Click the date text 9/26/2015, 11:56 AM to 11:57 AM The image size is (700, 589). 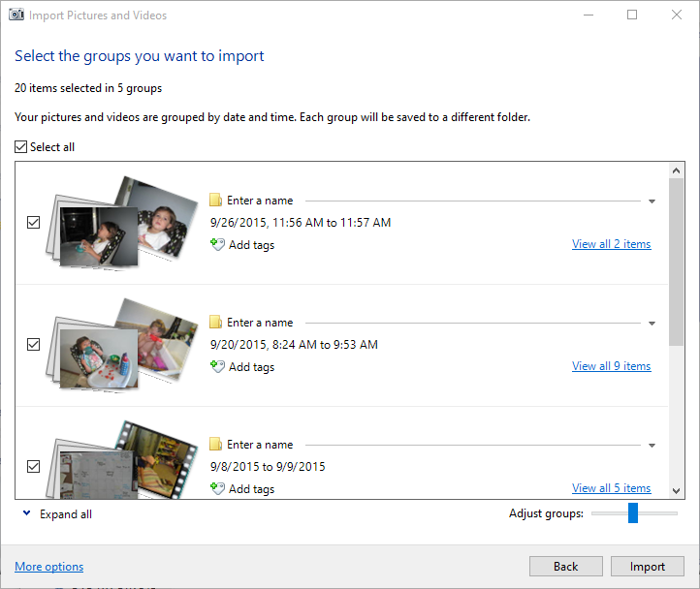301,222
